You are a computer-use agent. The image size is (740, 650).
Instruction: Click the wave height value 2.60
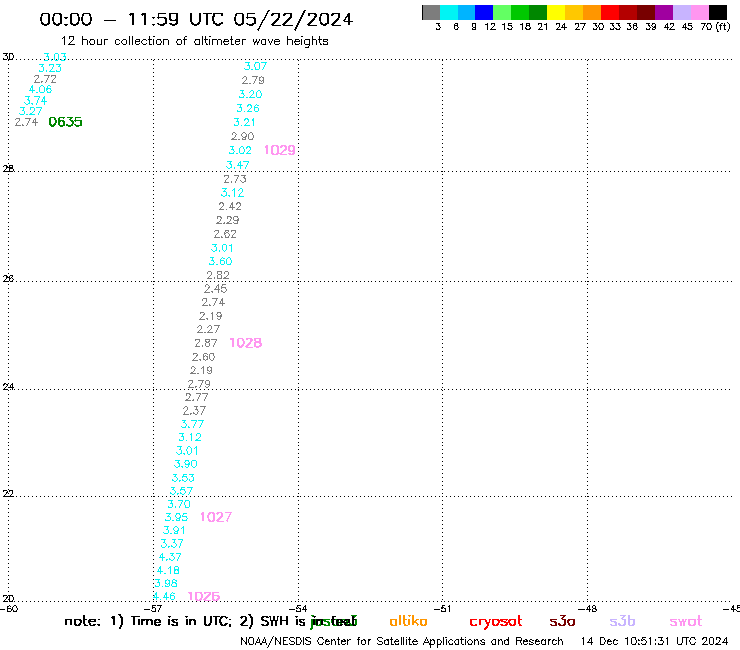(x=203, y=357)
